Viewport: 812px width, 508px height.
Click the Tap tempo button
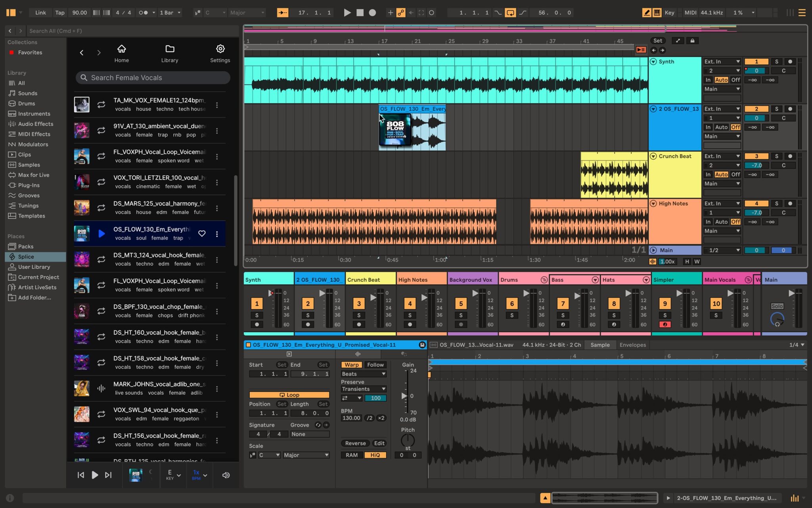(60, 12)
